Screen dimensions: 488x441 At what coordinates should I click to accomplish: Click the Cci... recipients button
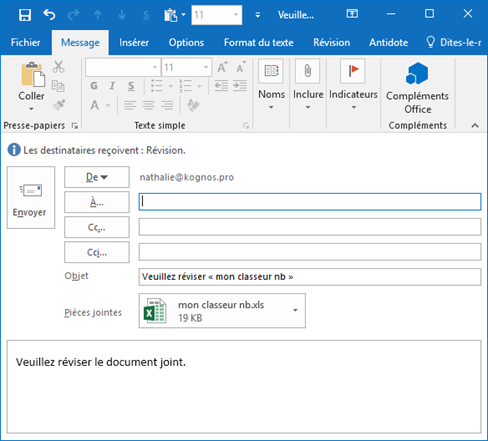[x=97, y=253]
